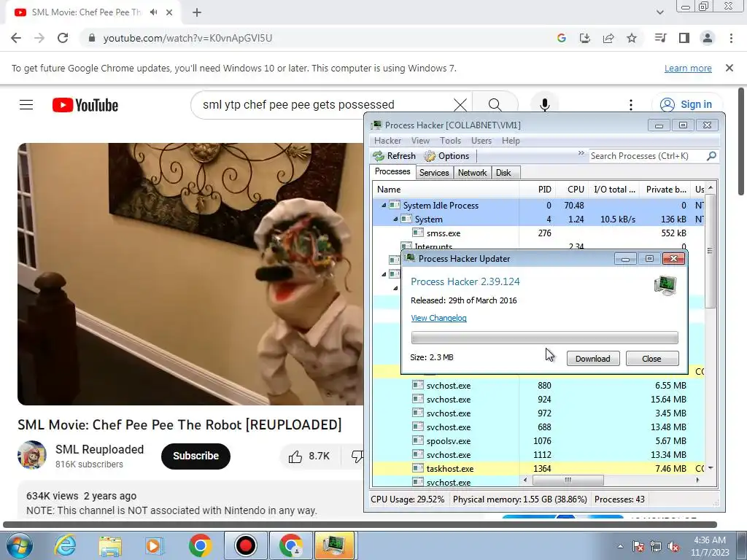
Task: Bookmark this page with the star icon
Action: pyautogui.click(x=632, y=38)
